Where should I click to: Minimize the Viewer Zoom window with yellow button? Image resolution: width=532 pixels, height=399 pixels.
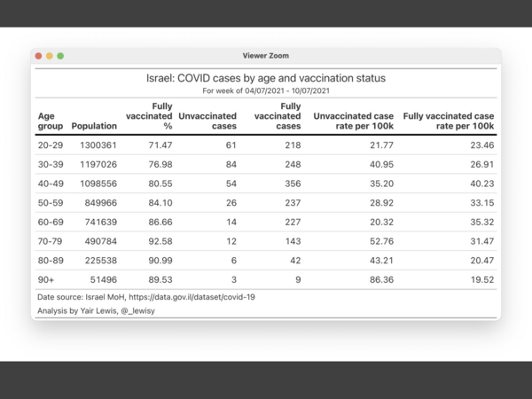click(50, 56)
